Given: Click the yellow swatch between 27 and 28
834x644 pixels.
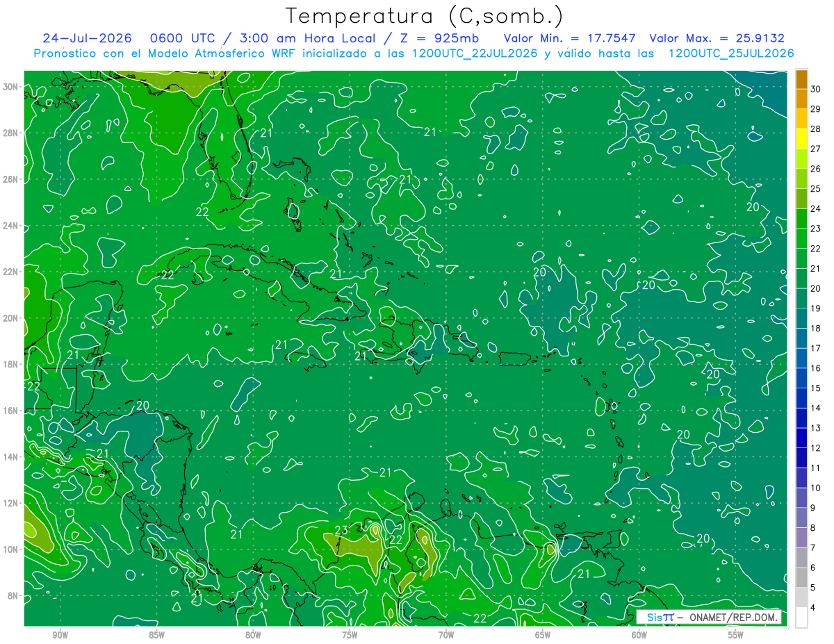Looking at the screenshot, I should (x=801, y=138).
